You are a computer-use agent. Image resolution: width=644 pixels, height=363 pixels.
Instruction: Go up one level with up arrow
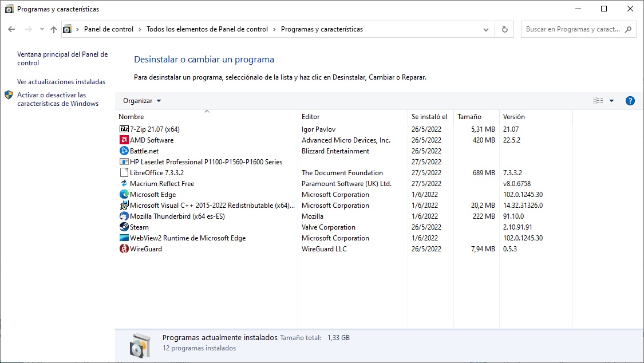pos(54,29)
